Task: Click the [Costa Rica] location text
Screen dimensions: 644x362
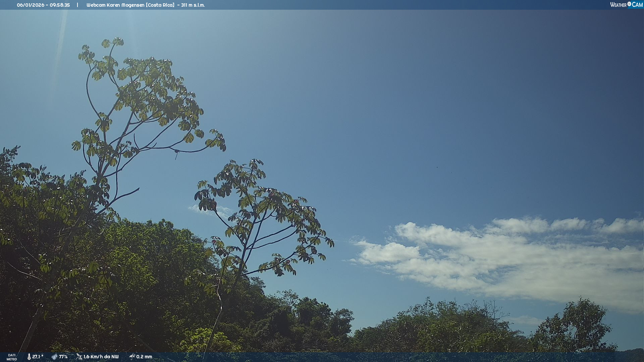Action: click(x=160, y=5)
